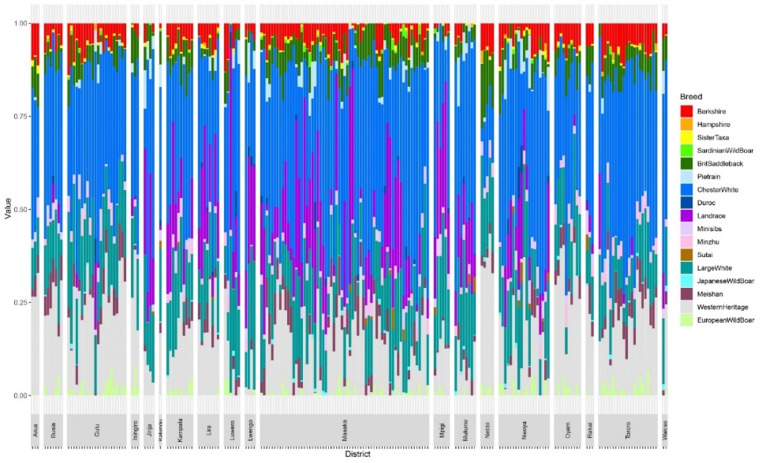Select the bright green SardinianWildBoar swatch
The image size is (762, 463).
click(686, 151)
